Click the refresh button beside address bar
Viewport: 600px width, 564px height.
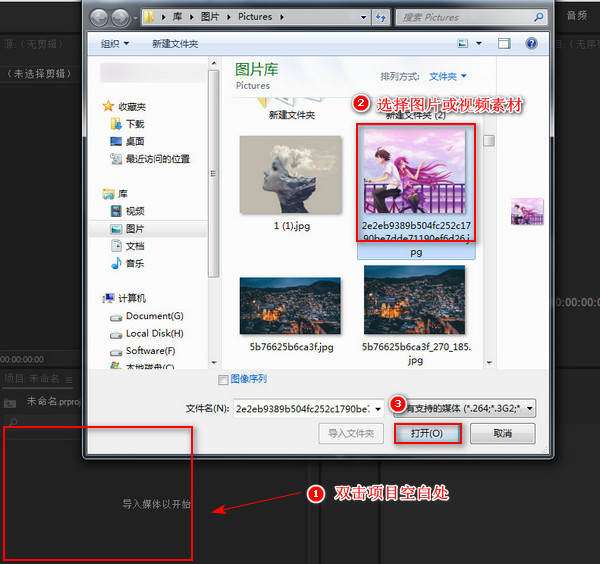(381, 17)
